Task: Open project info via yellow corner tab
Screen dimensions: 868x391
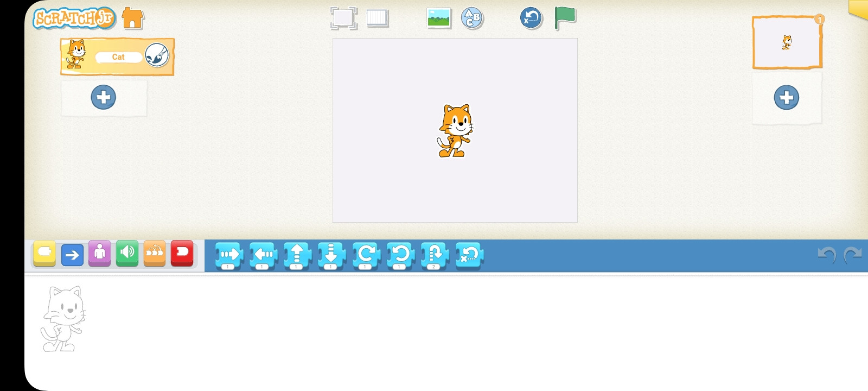Action: coord(859,9)
